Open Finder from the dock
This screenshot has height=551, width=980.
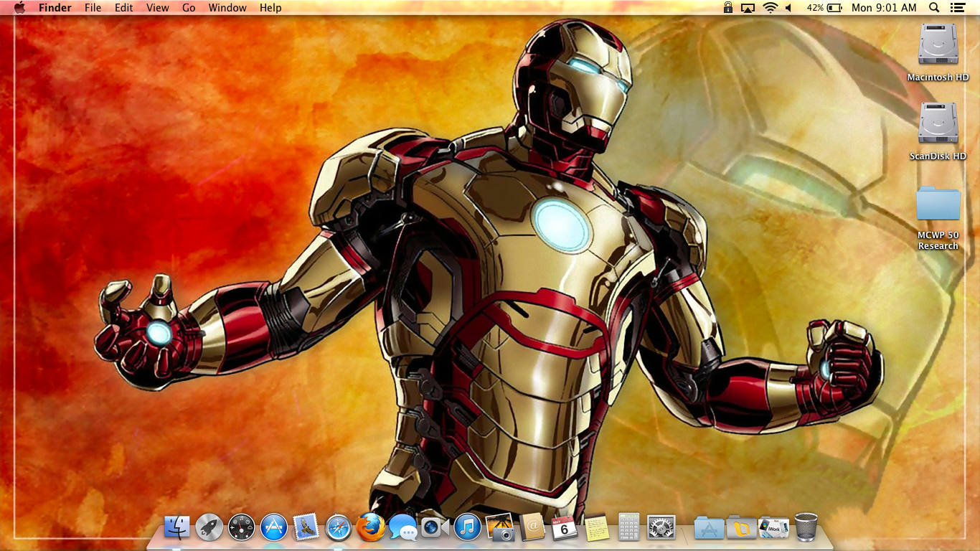coord(176,527)
